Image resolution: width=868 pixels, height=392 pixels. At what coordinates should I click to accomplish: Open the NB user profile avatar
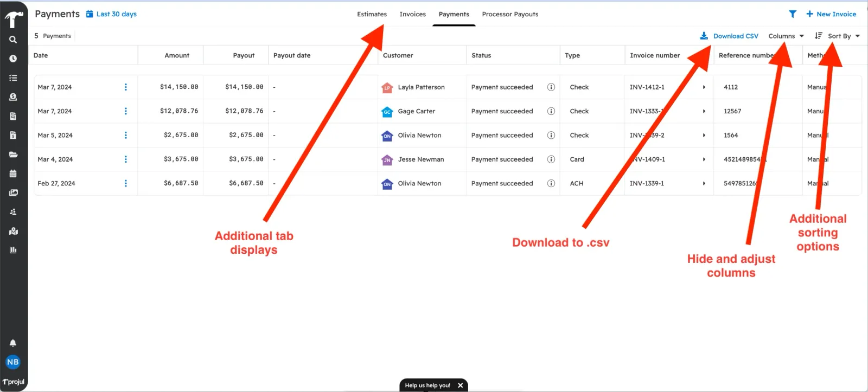click(x=13, y=362)
